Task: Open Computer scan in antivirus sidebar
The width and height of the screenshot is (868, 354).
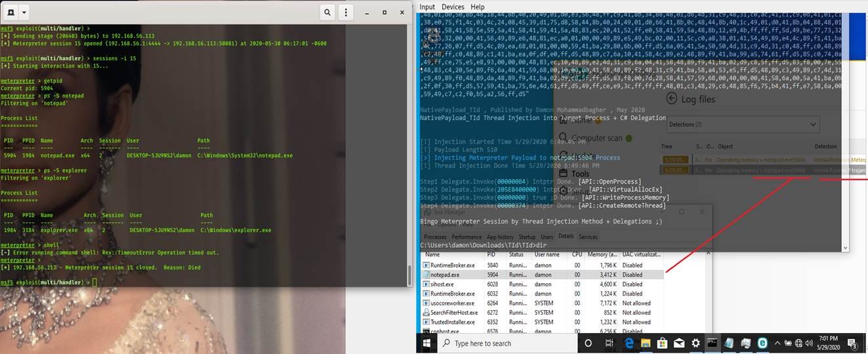Action: point(595,138)
